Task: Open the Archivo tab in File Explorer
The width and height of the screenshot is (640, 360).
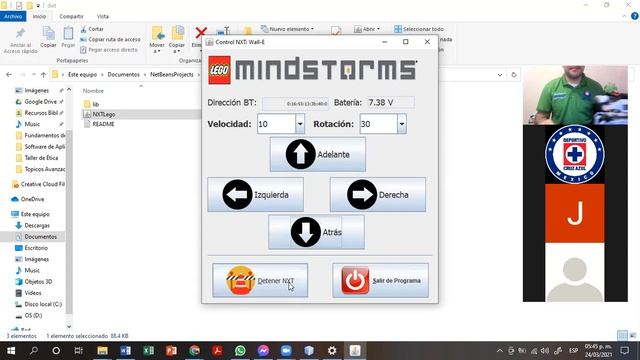Action: click(x=13, y=16)
